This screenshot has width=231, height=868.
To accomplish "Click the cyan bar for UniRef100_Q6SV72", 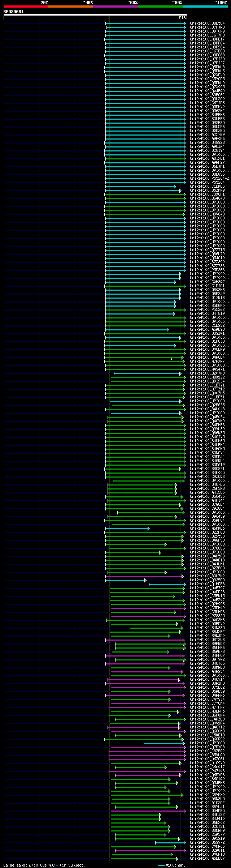I will tap(171, 843).
